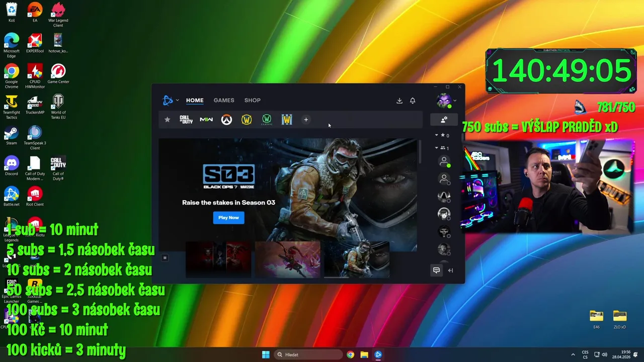644x362 pixels.
Task: Collapse the favorites friends group arrow
Action: 437,135
